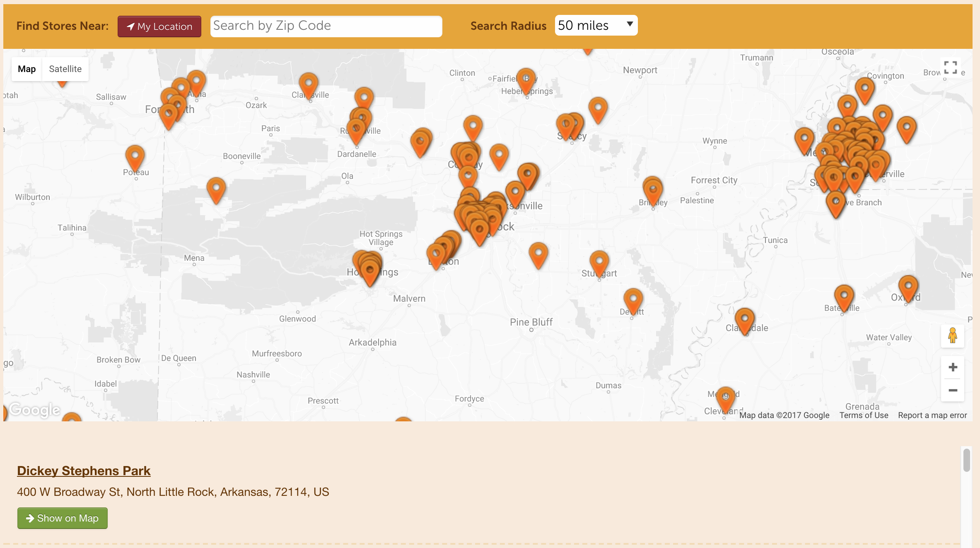Select the Map view tab

point(27,69)
